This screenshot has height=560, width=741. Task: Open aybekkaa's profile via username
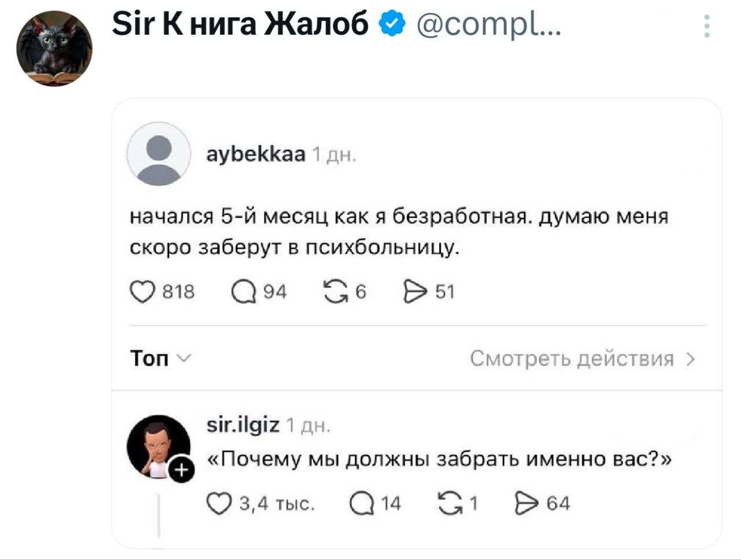pyautogui.click(x=256, y=154)
